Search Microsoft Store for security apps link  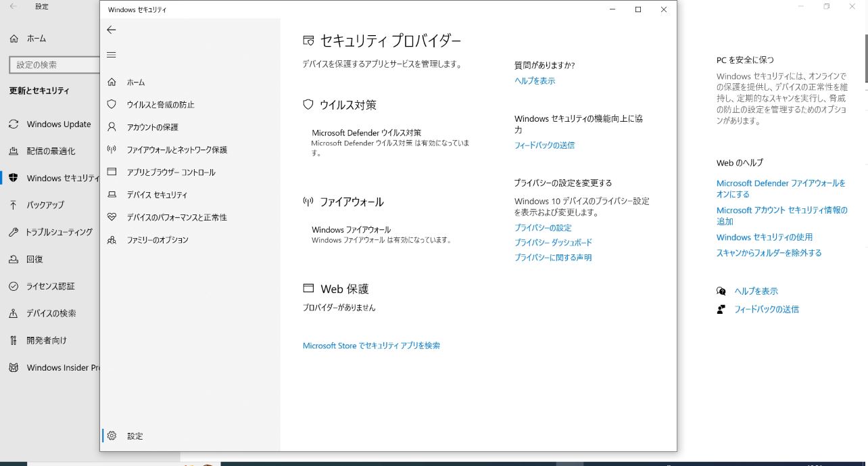[x=371, y=346]
